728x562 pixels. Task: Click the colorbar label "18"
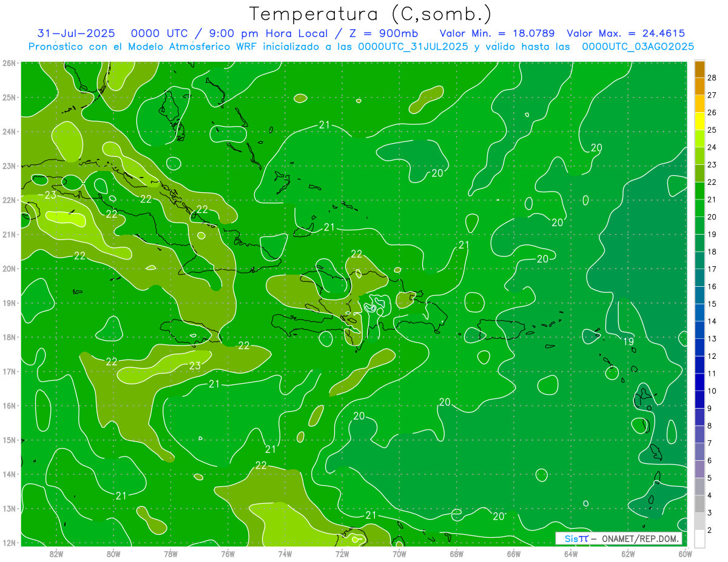click(712, 252)
